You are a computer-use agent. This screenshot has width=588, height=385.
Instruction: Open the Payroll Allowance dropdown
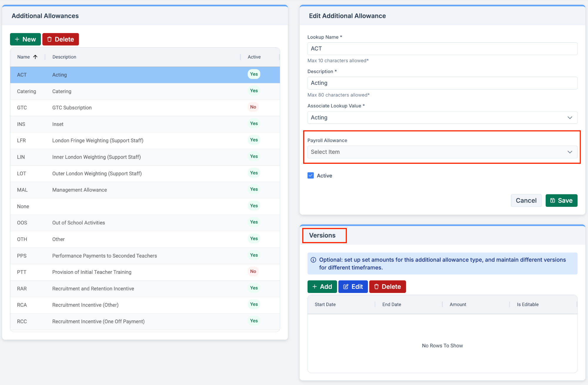tap(438, 152)
